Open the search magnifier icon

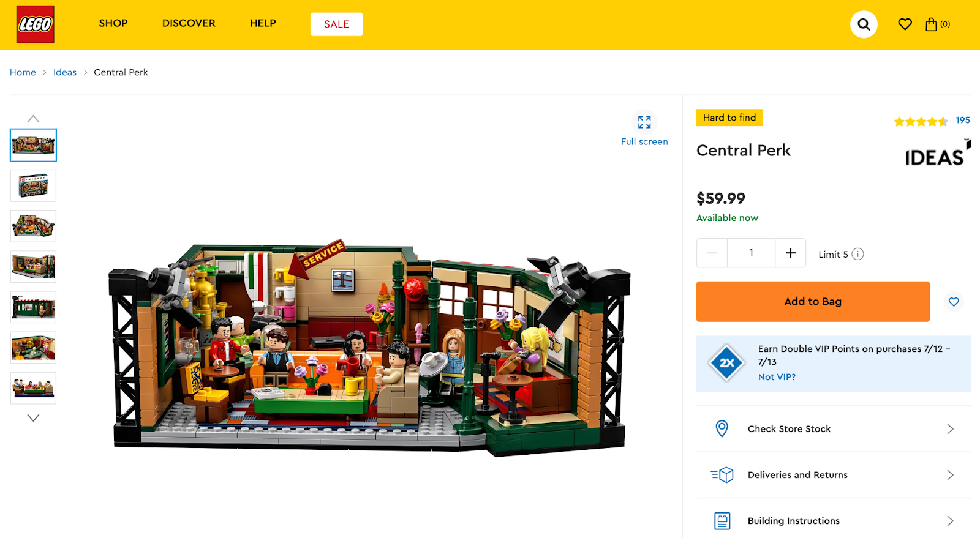click(x=864, y=24)
